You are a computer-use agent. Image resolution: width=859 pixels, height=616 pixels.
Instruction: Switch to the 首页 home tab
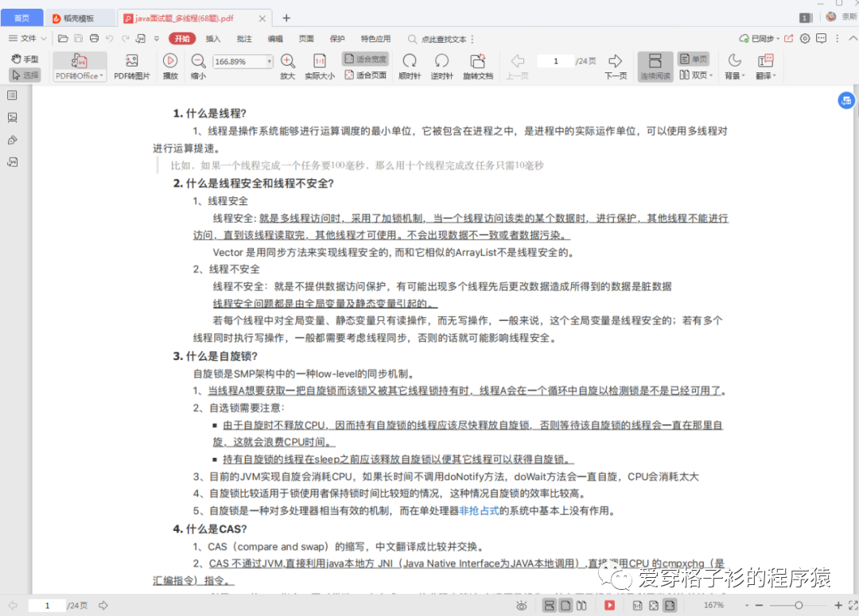coord(22,18)
